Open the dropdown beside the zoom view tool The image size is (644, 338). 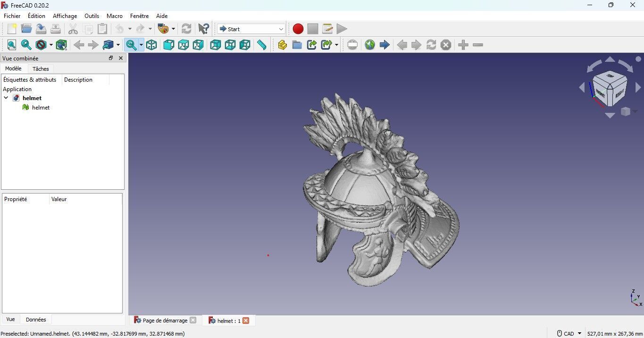click(x=141, y=45)
